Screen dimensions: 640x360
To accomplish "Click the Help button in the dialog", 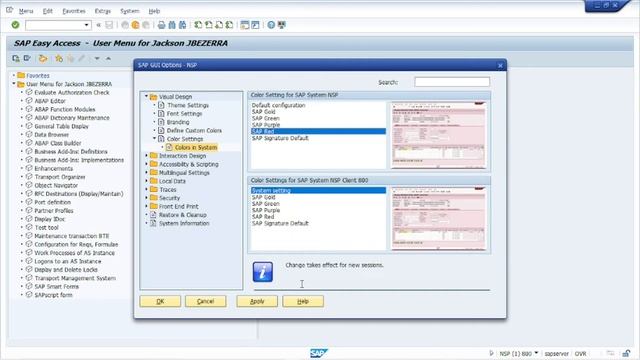I will (303, 301).
